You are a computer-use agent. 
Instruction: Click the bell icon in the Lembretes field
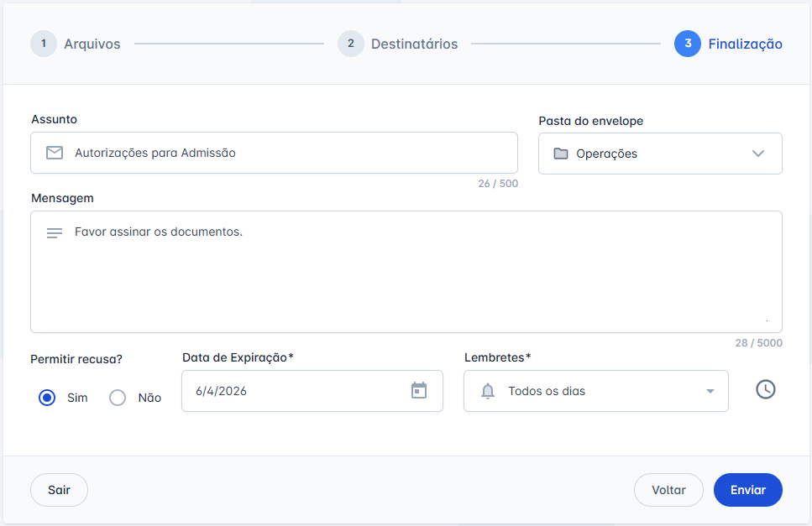tap(487, 390)
